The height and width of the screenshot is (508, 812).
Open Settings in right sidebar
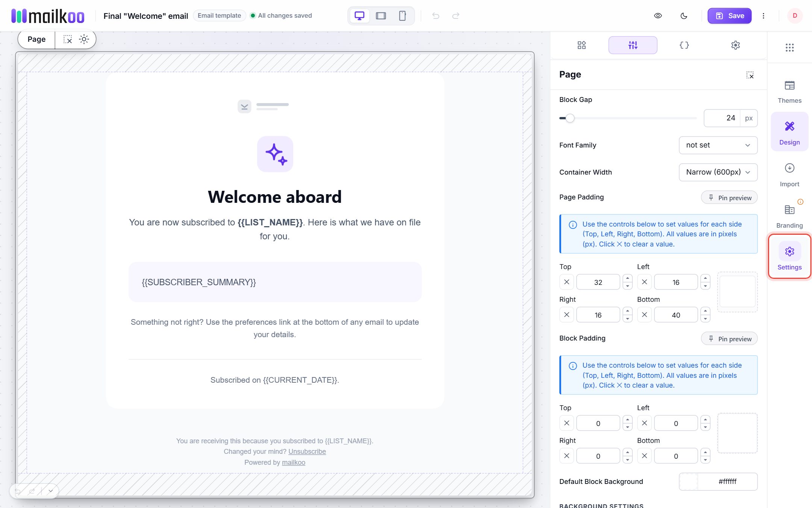point(789,257)
